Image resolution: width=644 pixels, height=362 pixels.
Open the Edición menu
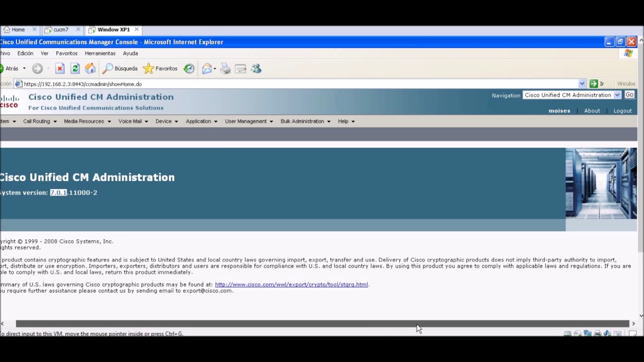(25, 53)
